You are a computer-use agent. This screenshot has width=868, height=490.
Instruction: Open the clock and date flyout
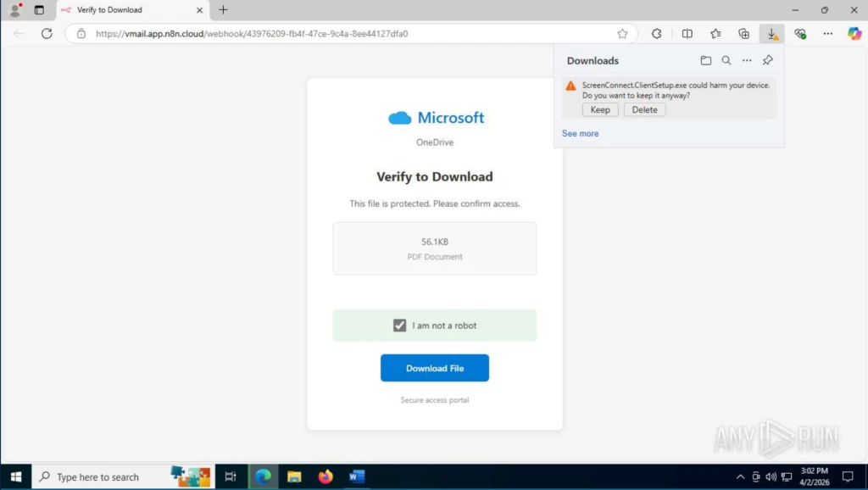click(x=815, y=476)
